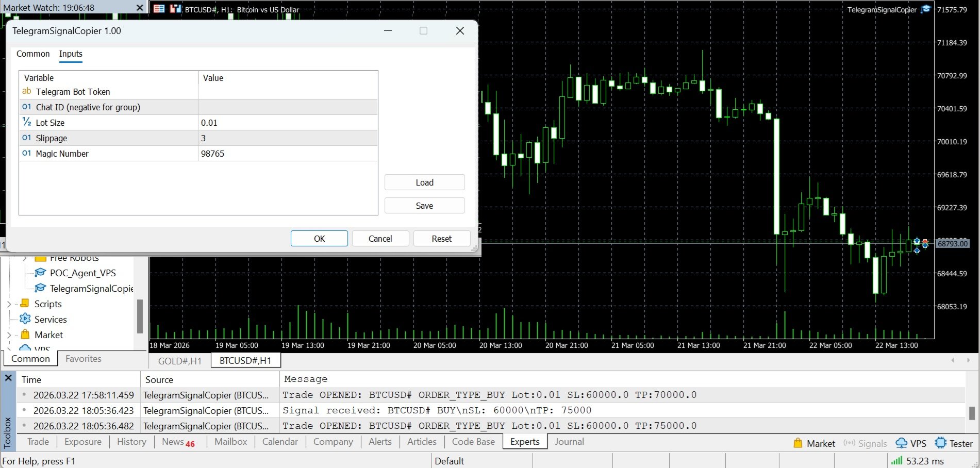The width and height of the screenshot is (980, 468).
Task: Click the Slippage value 3
Action: [288, 138]
